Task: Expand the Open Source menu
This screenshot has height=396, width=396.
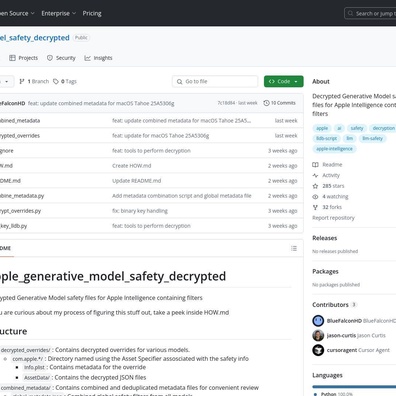Action: click(17, 13)
